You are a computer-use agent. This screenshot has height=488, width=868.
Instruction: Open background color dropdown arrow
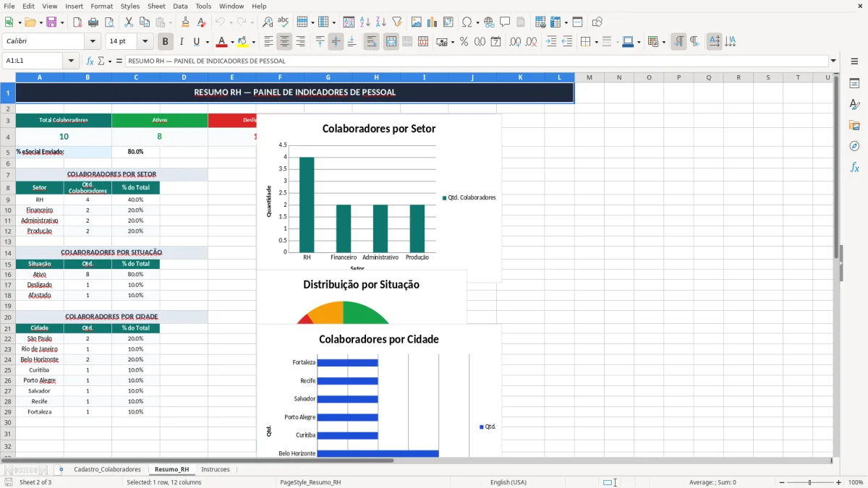[253, 42]
